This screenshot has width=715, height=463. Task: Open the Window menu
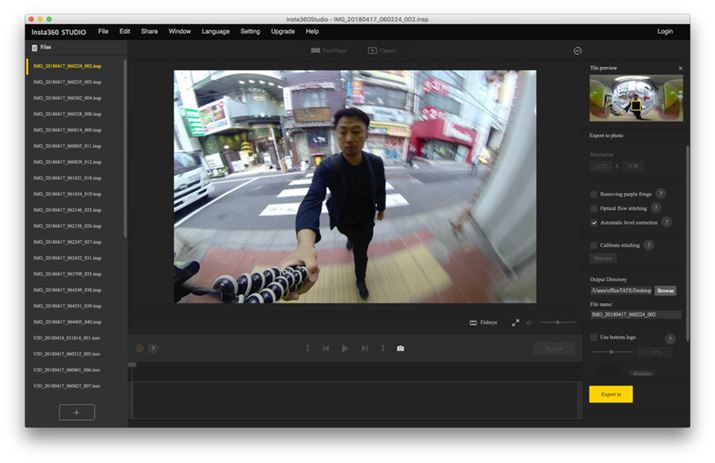pos(179,31)
